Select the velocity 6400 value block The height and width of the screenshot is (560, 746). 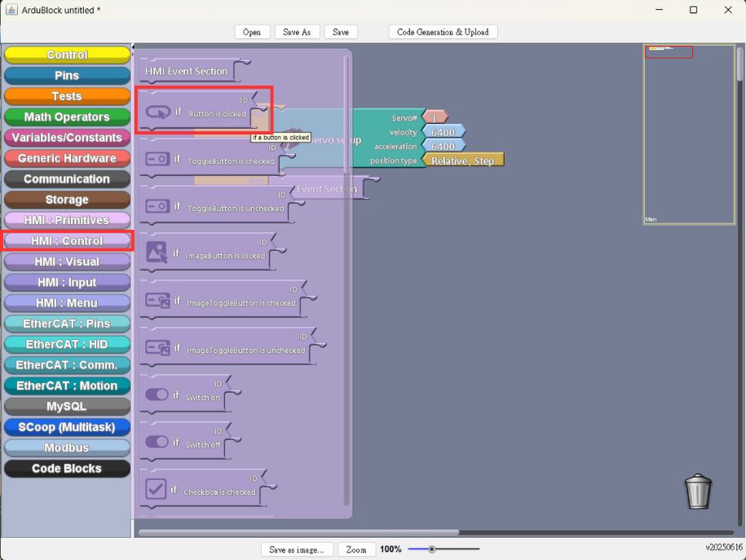tap(443, 132)
